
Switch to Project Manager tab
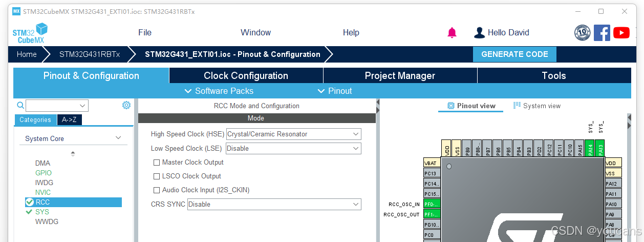[400, 75]
